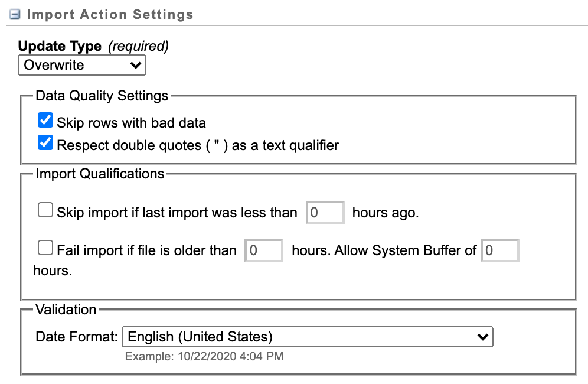Click the Import Qualifications legend

click(x=100, y=174)
